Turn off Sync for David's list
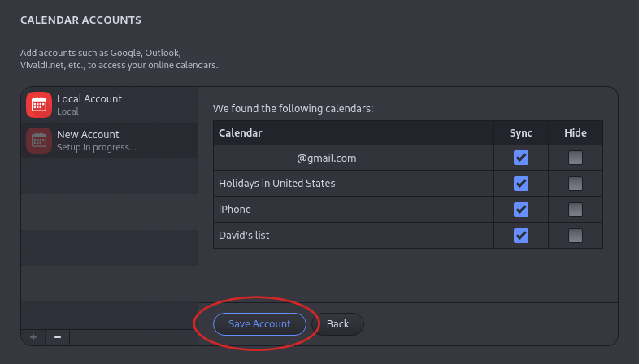Image resolution: width=639 pixels, height=364 pixels. coord(521,236)
